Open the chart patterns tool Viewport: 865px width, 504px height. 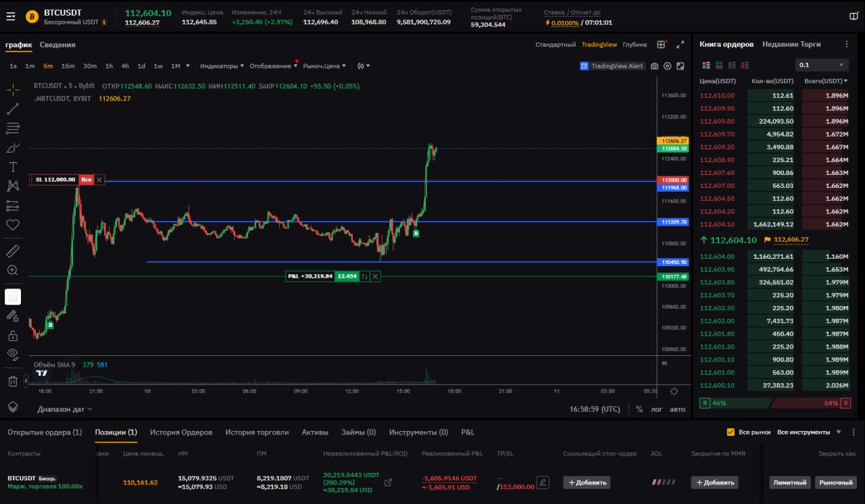(13, 186)
